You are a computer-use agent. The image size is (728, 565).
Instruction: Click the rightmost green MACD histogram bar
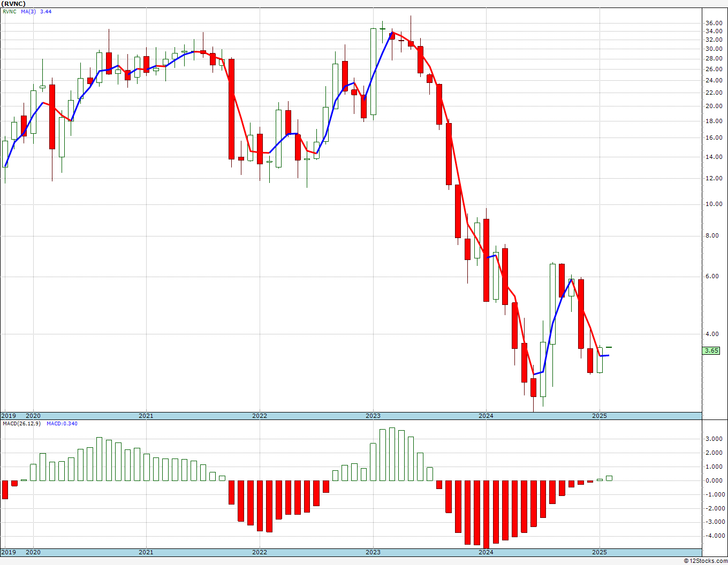609,478
